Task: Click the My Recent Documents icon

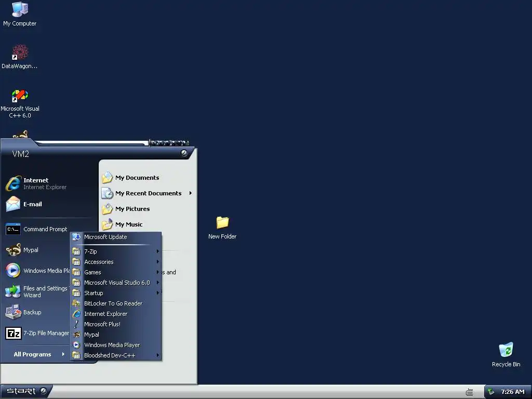Action: click(x=107, y=193)
